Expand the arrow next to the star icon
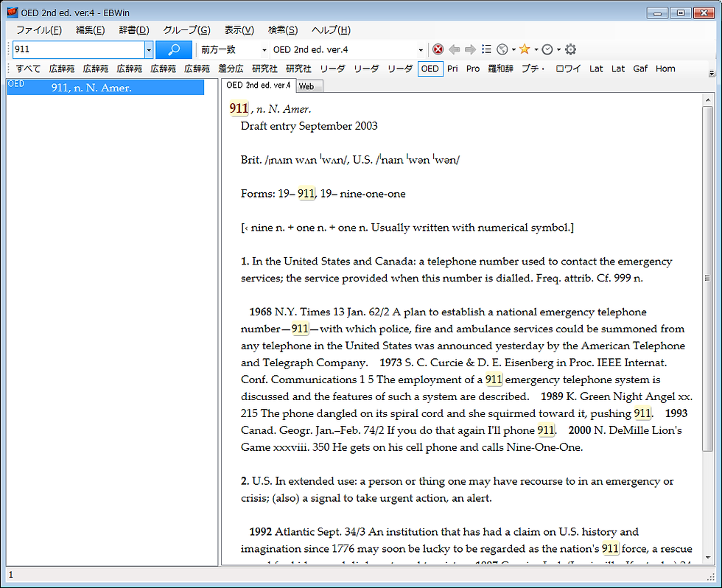The image size is (722, 588). 536,49
